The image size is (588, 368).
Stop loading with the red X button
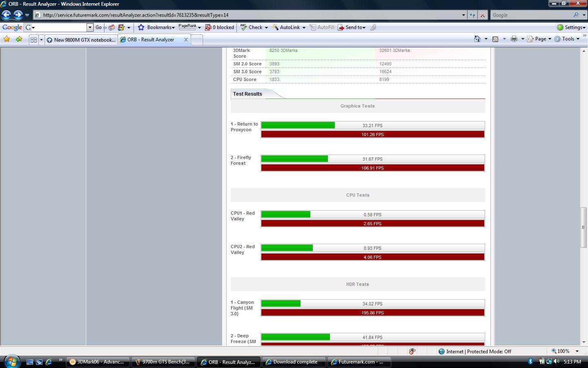coord(483,15)
